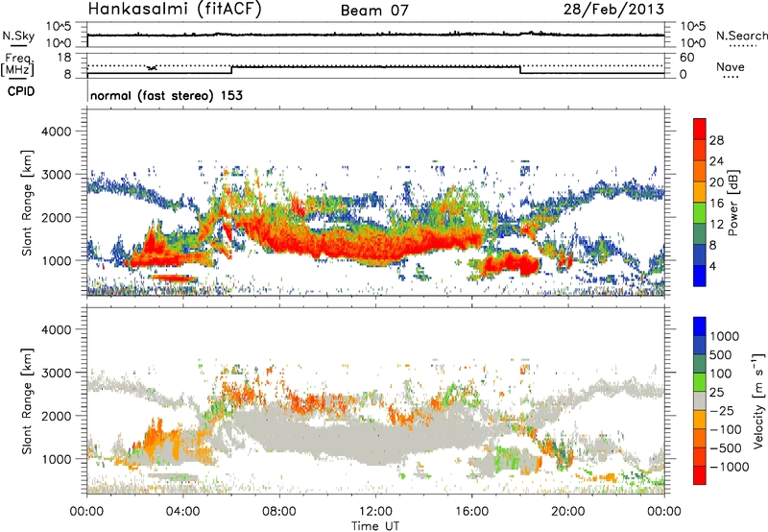Click Power panel 'Slant Range [km]' label
Screen dimensions: 768x532
[27, 203]
